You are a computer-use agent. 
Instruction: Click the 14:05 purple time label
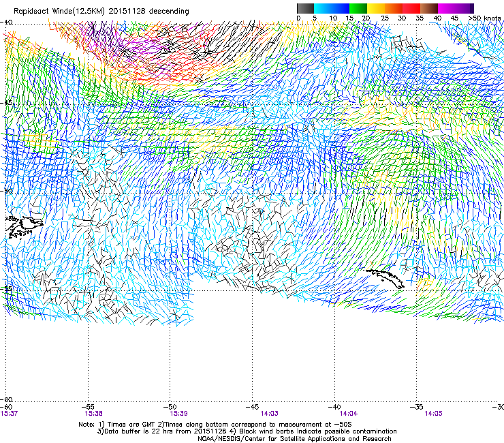tap(433, 414)
